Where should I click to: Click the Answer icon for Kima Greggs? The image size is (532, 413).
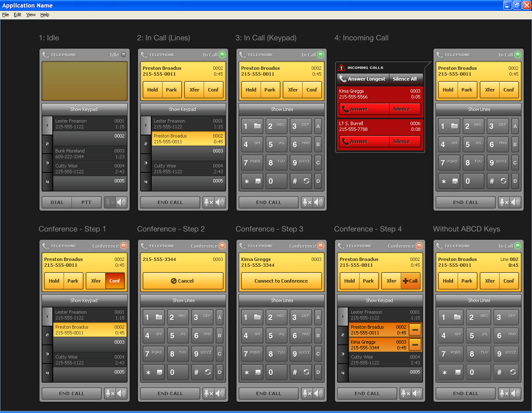(x=345, y=109)
